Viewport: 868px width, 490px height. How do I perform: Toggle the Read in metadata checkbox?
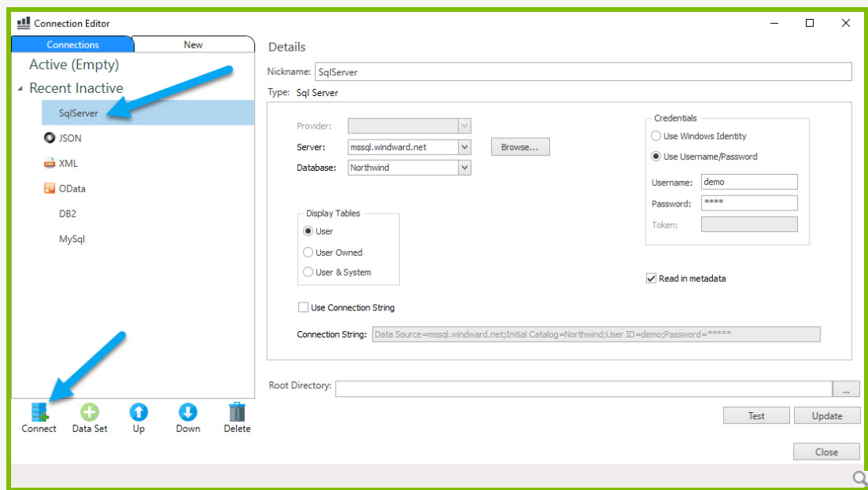[649, 278]
